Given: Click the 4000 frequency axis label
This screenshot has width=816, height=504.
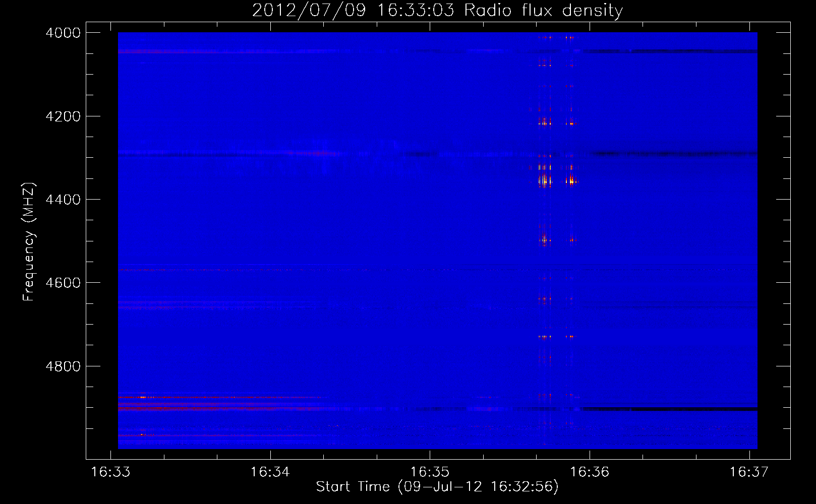Looking at the screenshot, I should click(63, 33).
